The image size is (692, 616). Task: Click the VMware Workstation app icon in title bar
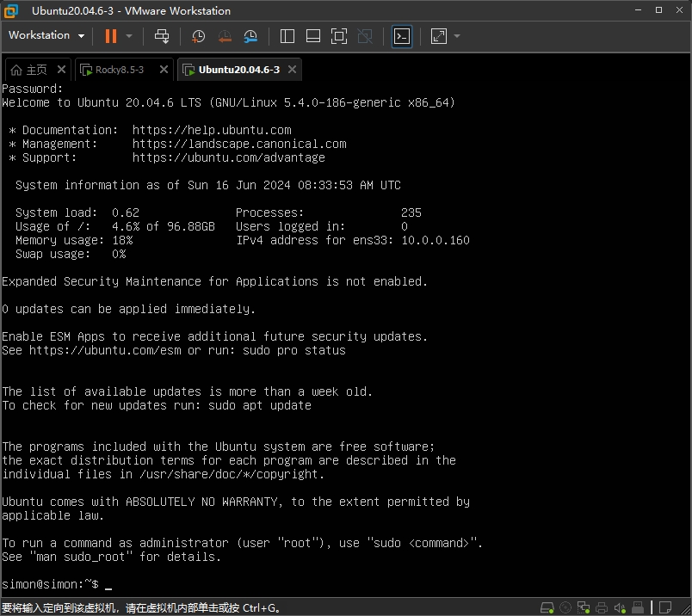click(x=11, y=11)
